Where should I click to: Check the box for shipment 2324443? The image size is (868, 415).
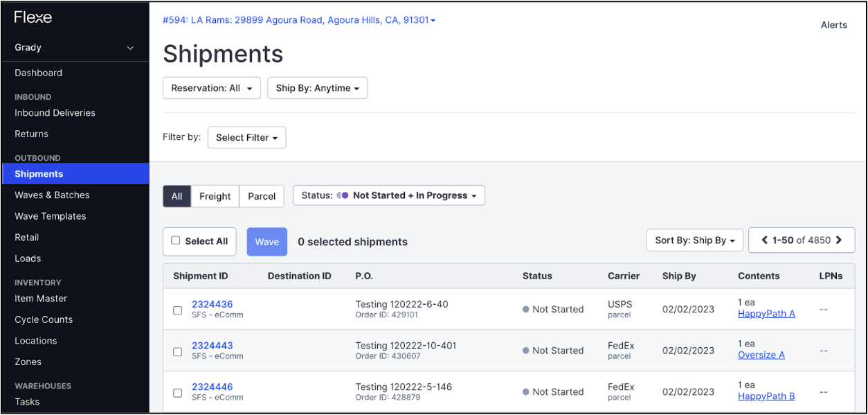[178, 352]
